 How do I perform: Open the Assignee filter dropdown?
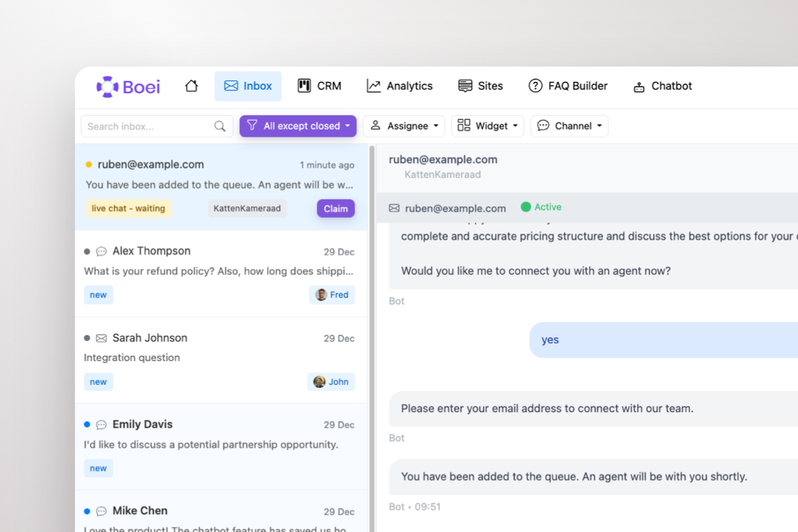click(404, 126)
